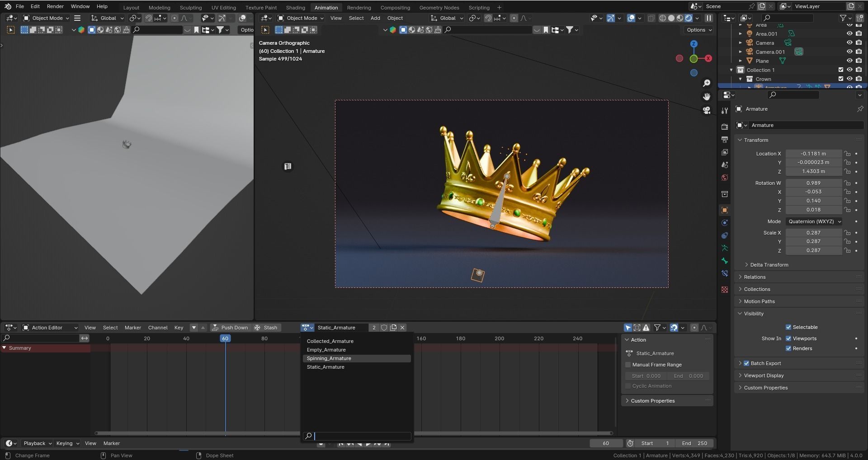Expand the Motion Paths panel
The image size is (868, 460).
tap(759, 301)
